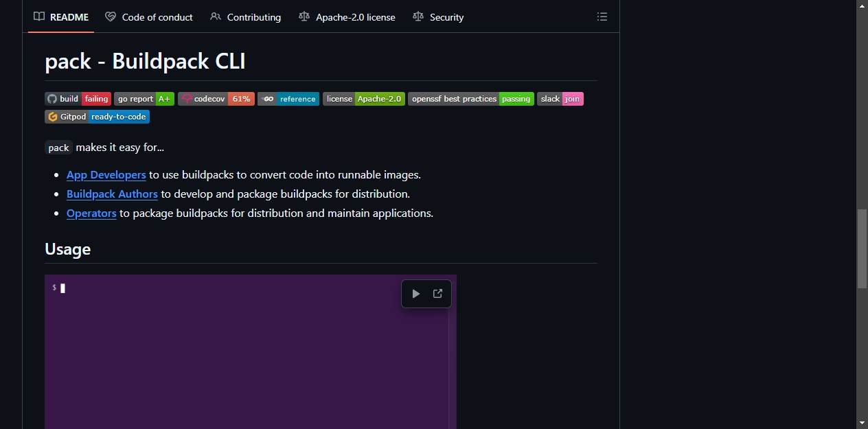Click the build failing badge
Viewport: 868px width, 429px height.
click(78, 99)
